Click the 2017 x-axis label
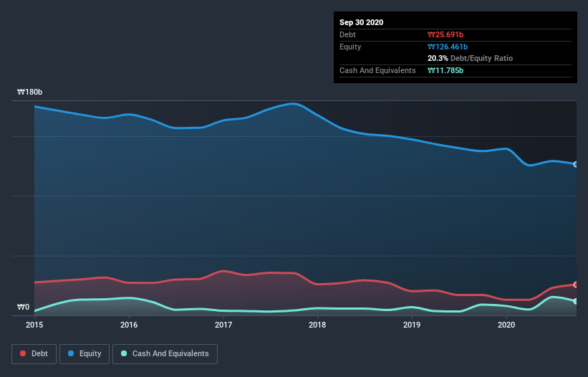588x377 pixels. [x=223, y=325]
